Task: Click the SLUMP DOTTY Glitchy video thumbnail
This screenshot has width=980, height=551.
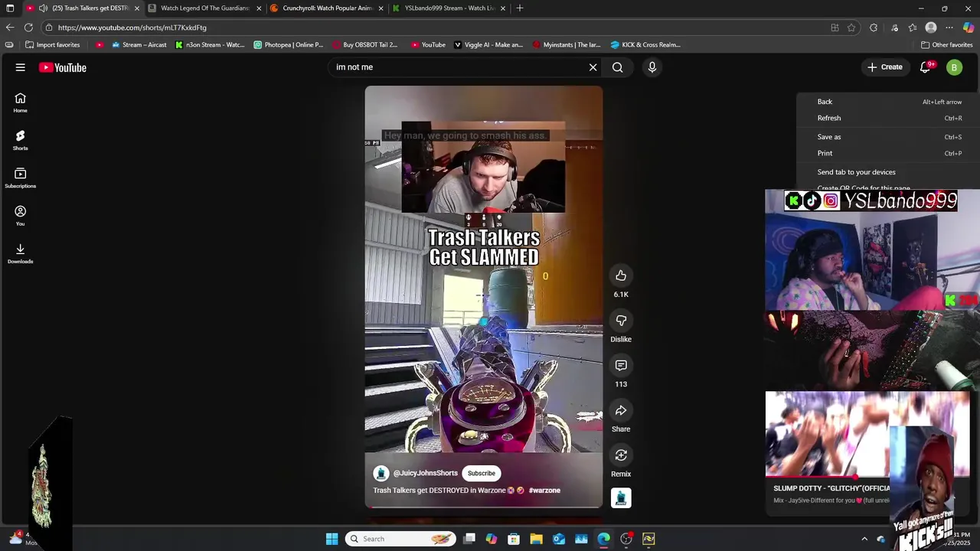Action: [x=867, y=435]
